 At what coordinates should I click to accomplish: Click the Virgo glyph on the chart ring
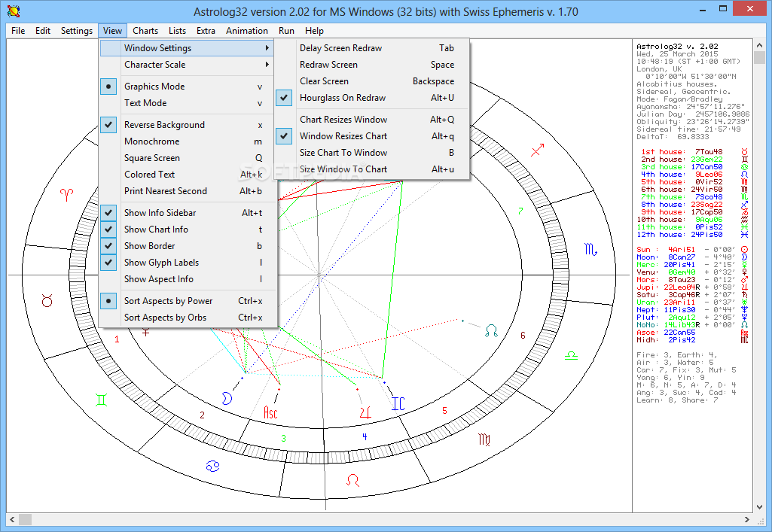pos(484,439)
